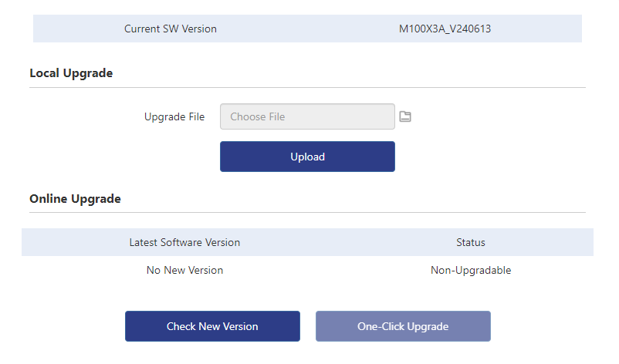Click the Current SW Version label
The image size is (619, 364).
coord(171,29)
